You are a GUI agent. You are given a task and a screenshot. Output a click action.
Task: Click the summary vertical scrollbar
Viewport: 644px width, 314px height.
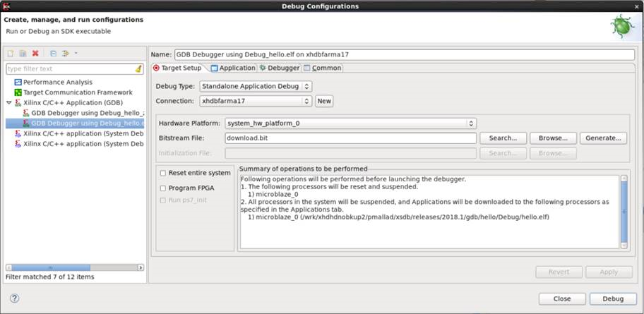click(x=624, y=212)
